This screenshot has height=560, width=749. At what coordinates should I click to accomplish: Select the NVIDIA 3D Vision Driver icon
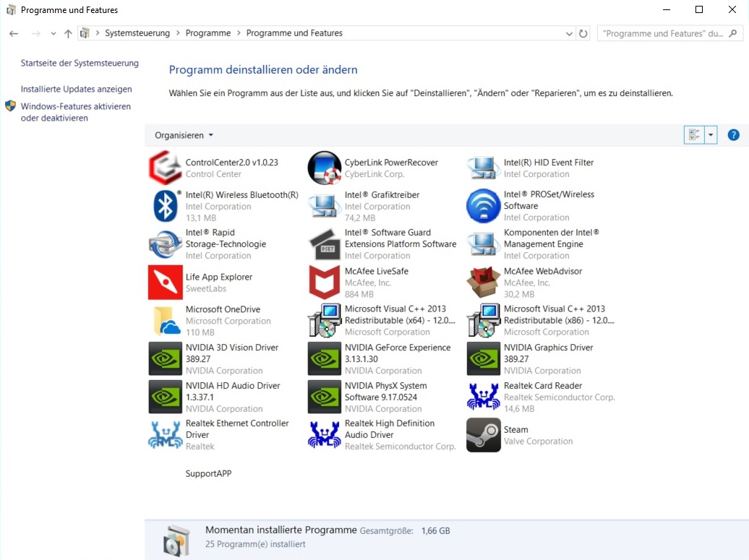[166, 358]
